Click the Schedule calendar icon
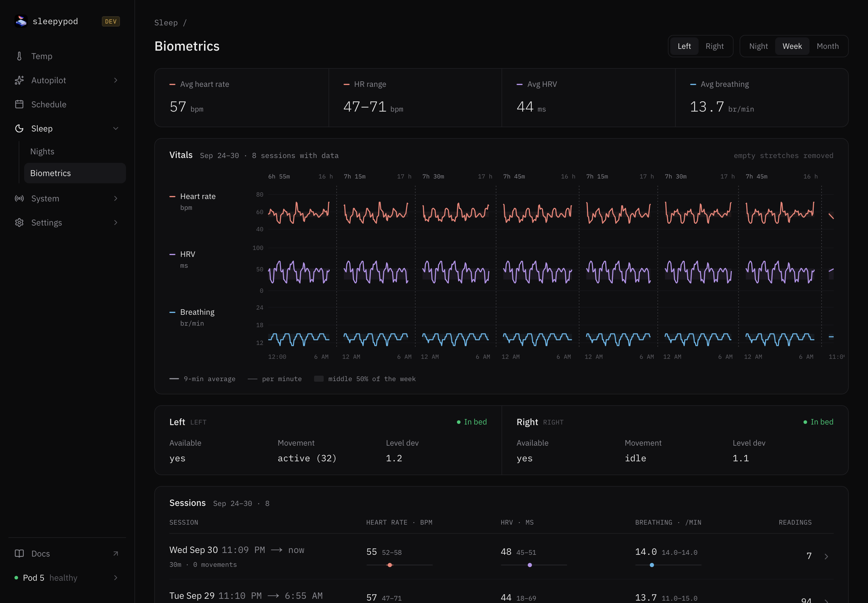This screenshot has width=868, height=603. coord(19,104)
